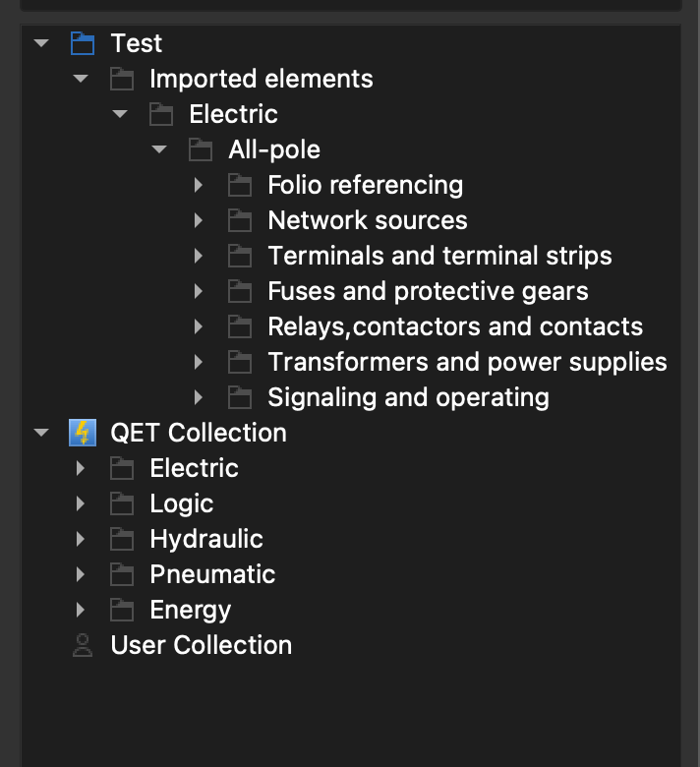This screenshot has height=767, width=700.
Task: Select Transformers and power supplies
Action: (467, 362)
